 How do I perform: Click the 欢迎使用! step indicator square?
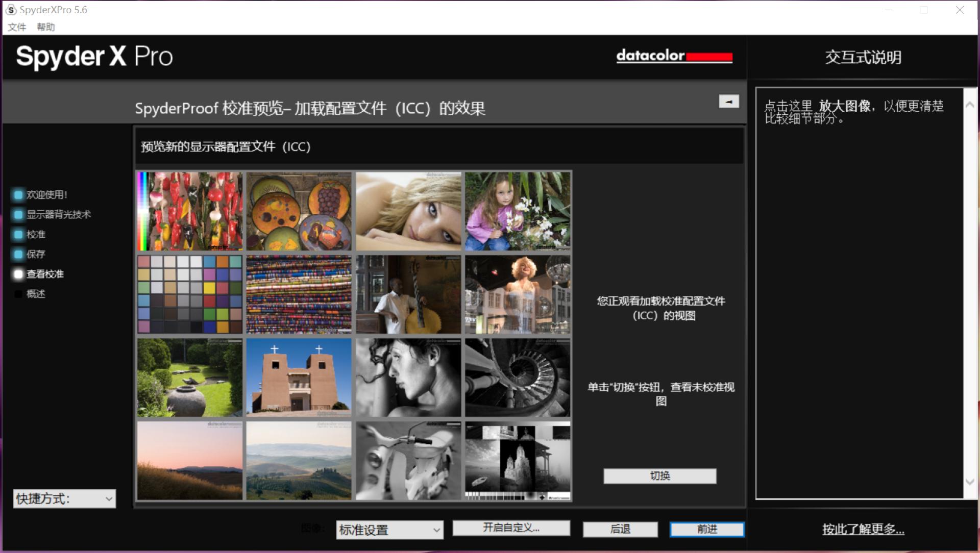[18, 195]
